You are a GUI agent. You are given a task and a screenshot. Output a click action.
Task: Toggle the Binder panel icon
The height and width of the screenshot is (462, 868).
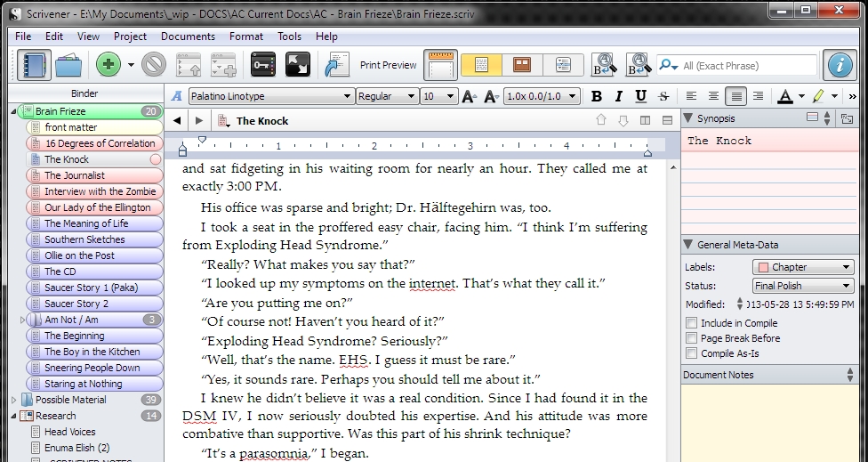coord(34,65)
